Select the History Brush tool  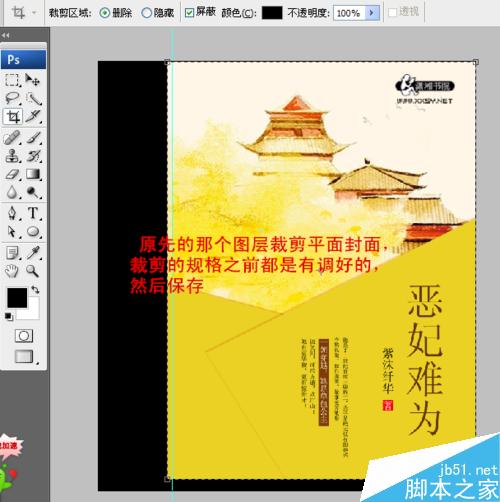pyautogui.click(x=33, y=156)
